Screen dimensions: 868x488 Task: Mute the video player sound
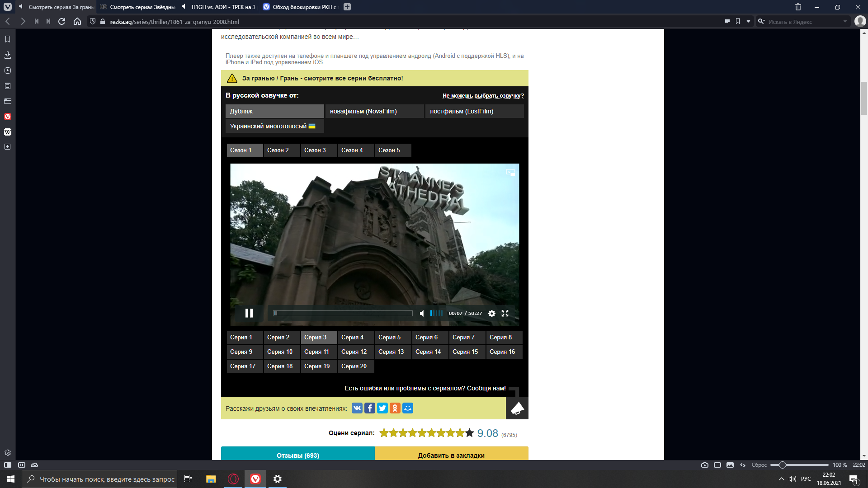[x=422, y=313]
